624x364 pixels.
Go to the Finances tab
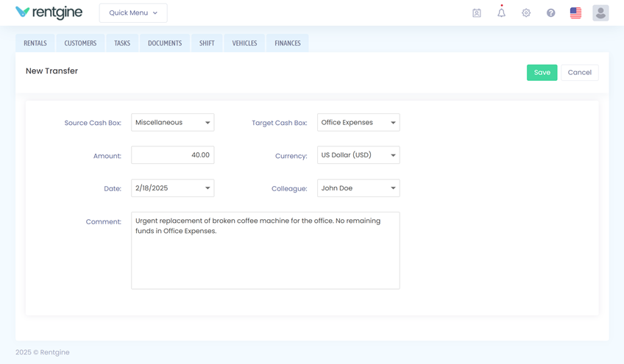[x=288, y=43]
